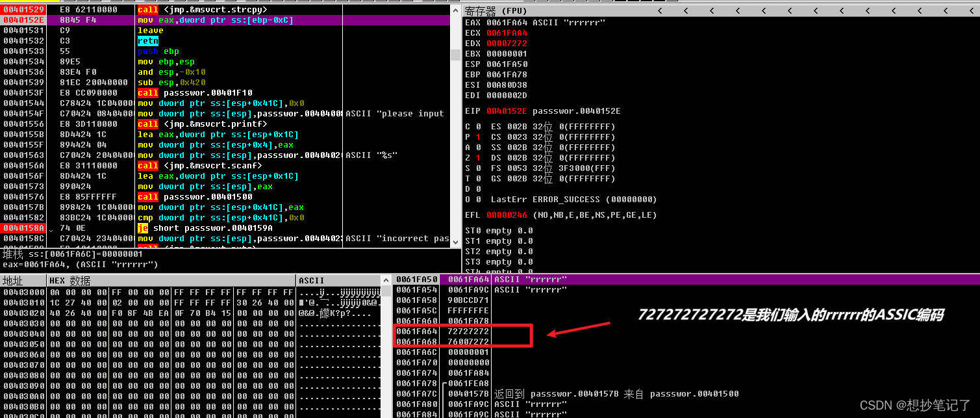This screenshot has width=980, height=418.
Task: Click stack value 72727272
Action: pyautogui.click(x=468, y=332)
